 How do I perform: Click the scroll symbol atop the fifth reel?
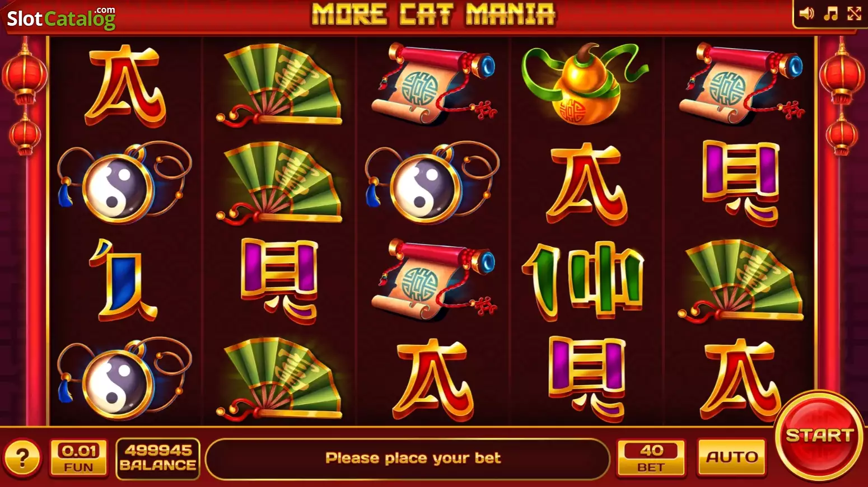click(x=742, y=84)
